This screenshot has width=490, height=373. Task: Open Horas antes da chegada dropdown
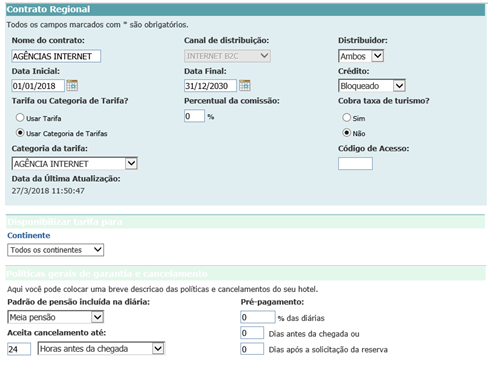point(101,349)
